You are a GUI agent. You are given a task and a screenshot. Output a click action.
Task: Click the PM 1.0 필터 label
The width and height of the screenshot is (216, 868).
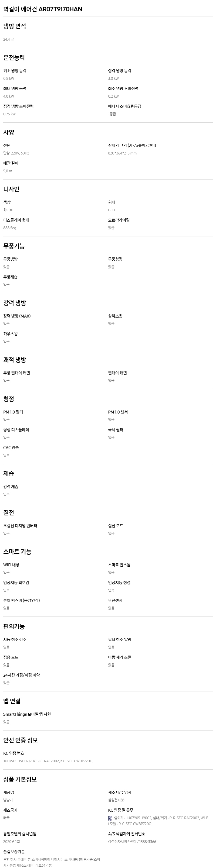13,412
